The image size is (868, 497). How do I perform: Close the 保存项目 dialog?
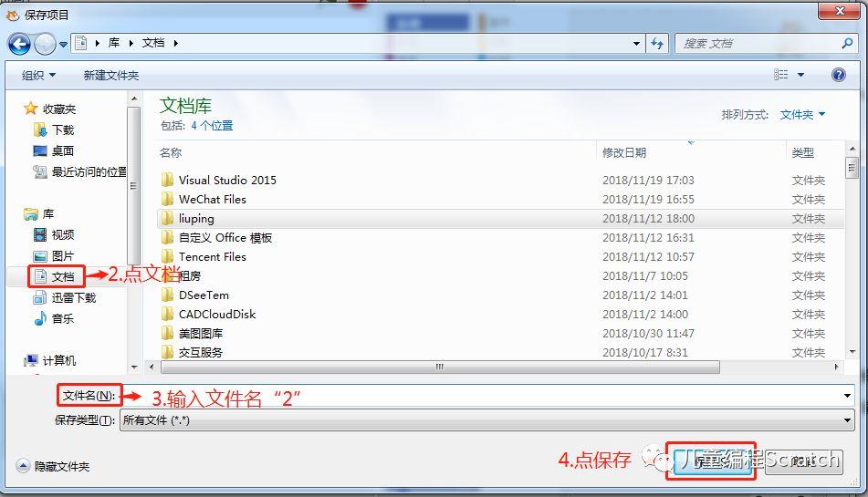tap(840, 11)
